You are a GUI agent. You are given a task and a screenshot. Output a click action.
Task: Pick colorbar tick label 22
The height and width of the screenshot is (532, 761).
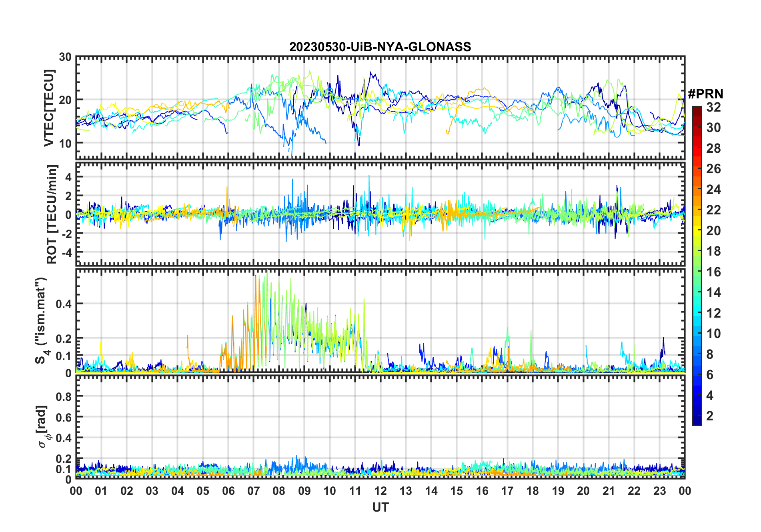(713, 210)
